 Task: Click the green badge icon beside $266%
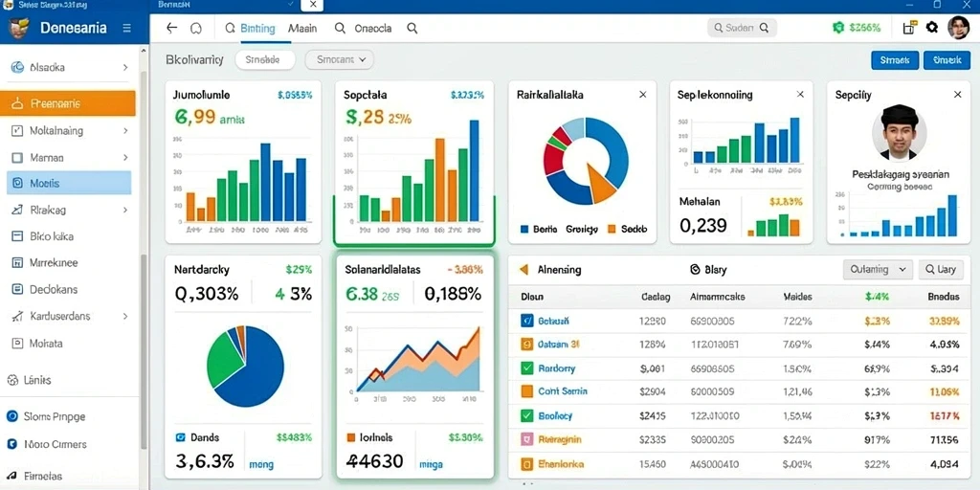(x=838, y=28)
